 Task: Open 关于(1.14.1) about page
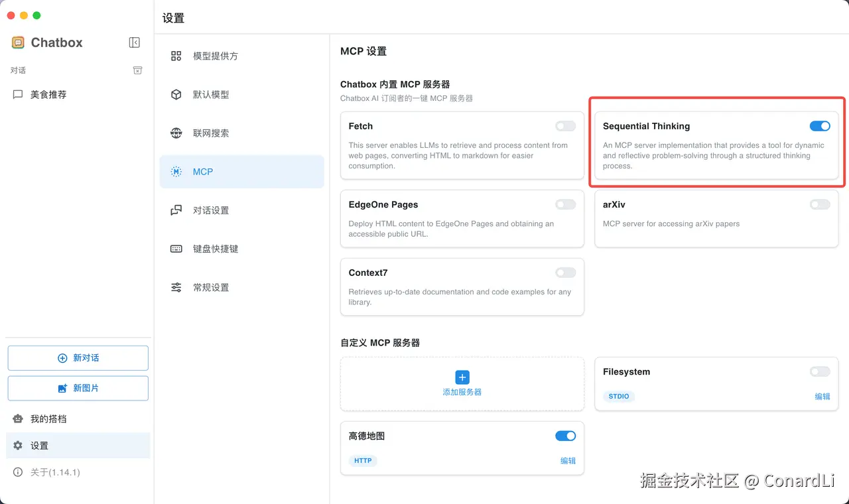(78, 472)
